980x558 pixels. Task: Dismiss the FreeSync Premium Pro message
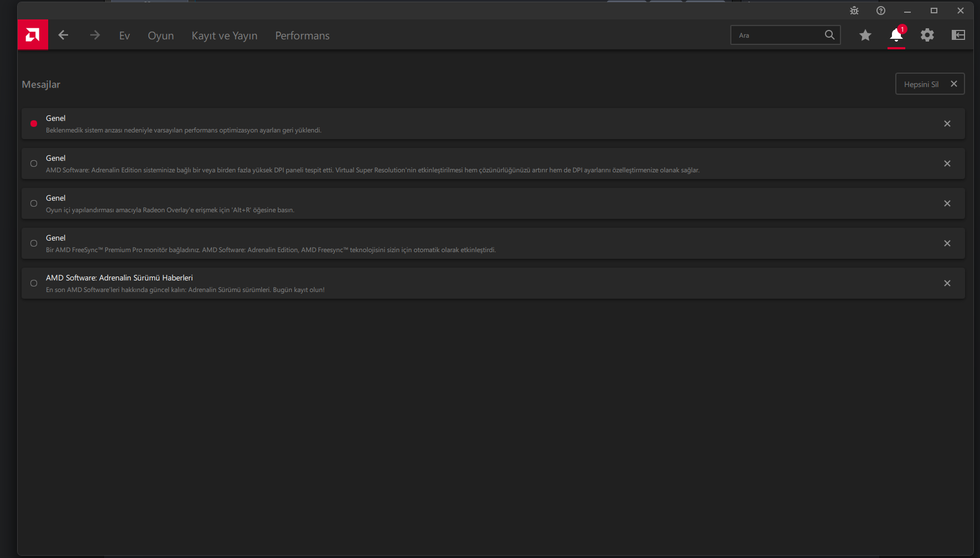(947, 243)
